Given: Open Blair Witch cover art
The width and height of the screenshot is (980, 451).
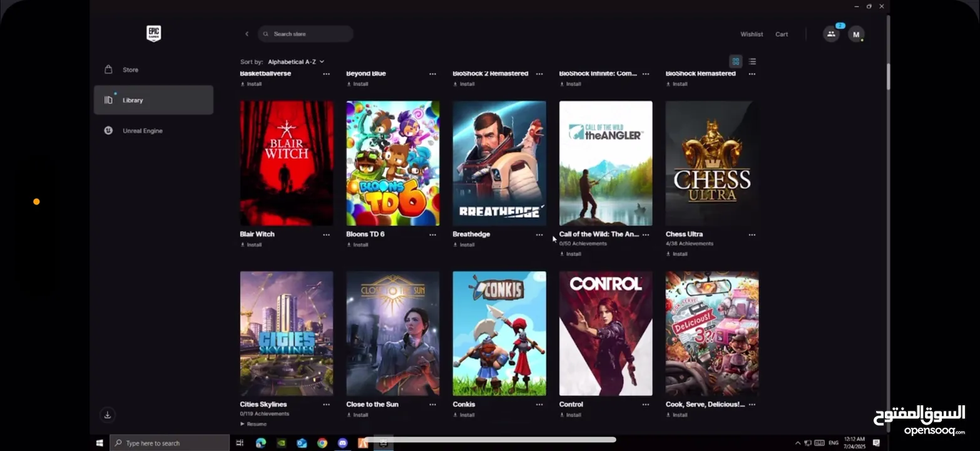Looking at the screenshot, I should click(287, 163).
